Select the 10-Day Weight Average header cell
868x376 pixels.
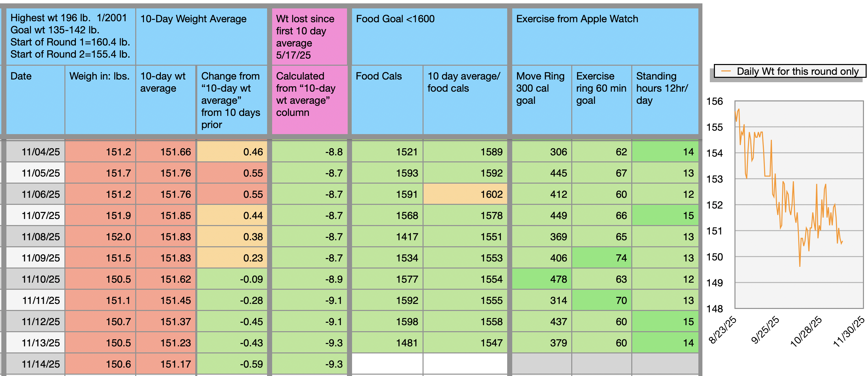201,36
